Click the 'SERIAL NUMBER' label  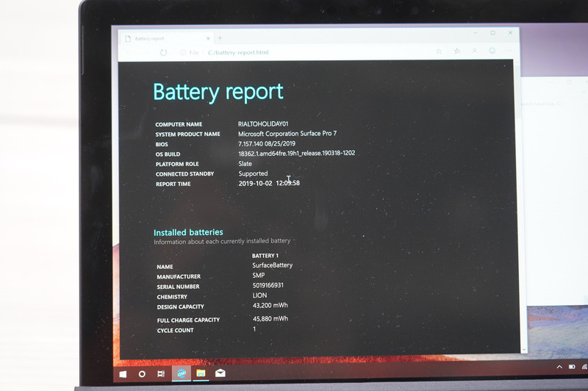178,287
